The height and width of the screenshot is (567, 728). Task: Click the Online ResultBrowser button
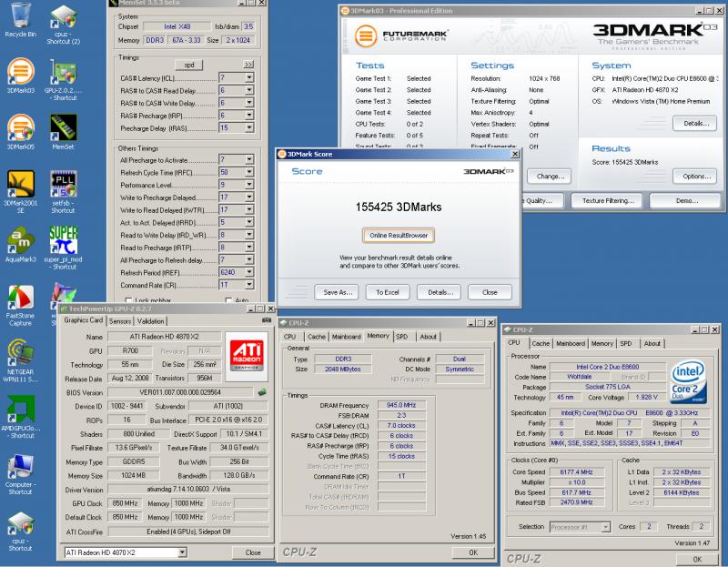click(x=399, y=236)
